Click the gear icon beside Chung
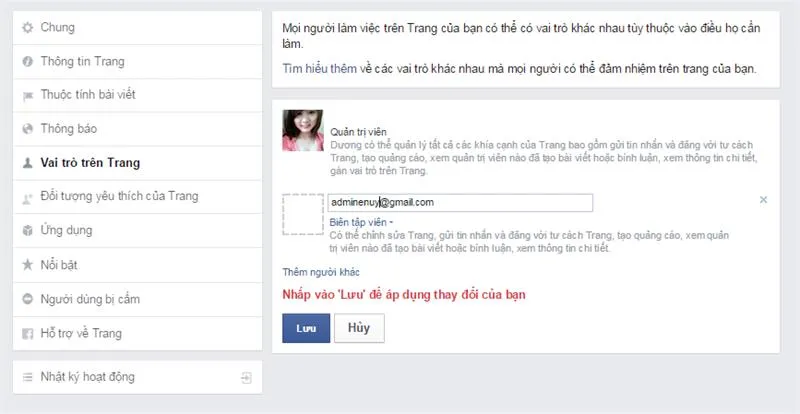 [28, 28]
